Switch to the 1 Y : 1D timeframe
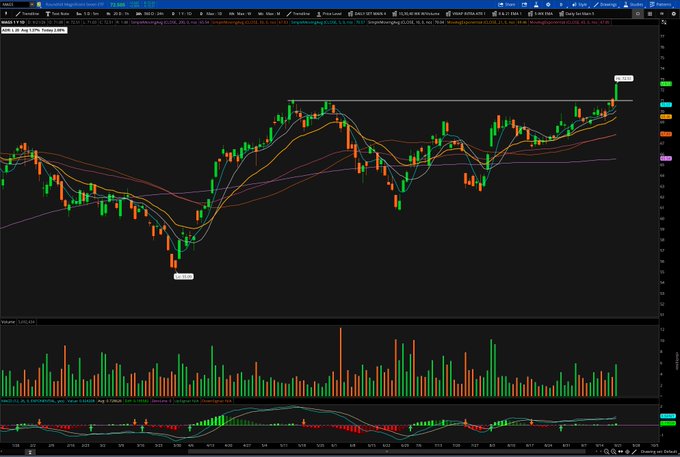 point(181,13)
